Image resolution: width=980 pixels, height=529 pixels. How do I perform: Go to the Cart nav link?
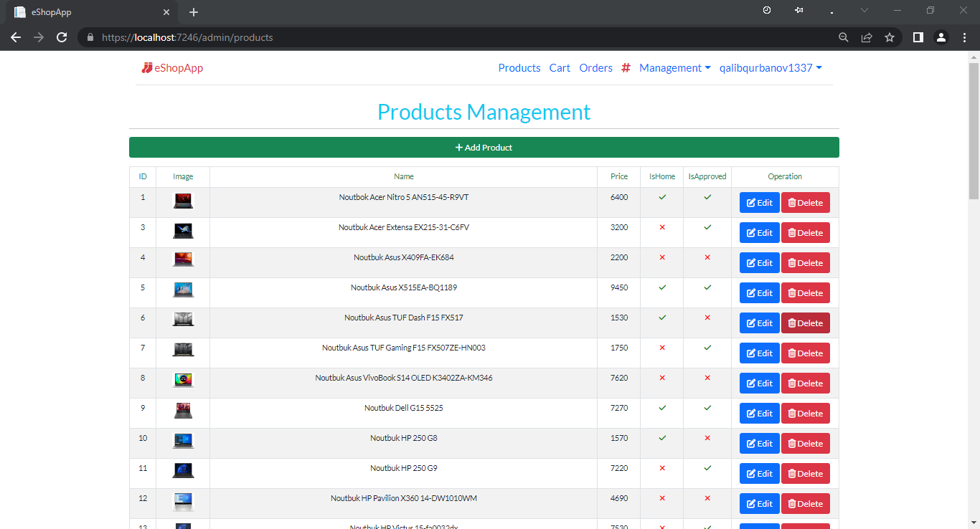click(x=560, y=68)
